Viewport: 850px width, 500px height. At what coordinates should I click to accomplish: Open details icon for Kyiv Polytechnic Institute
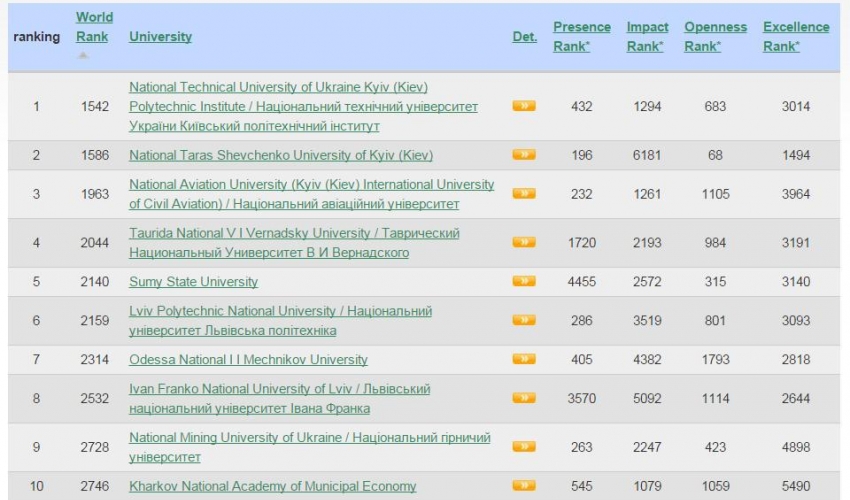point(524,106)
